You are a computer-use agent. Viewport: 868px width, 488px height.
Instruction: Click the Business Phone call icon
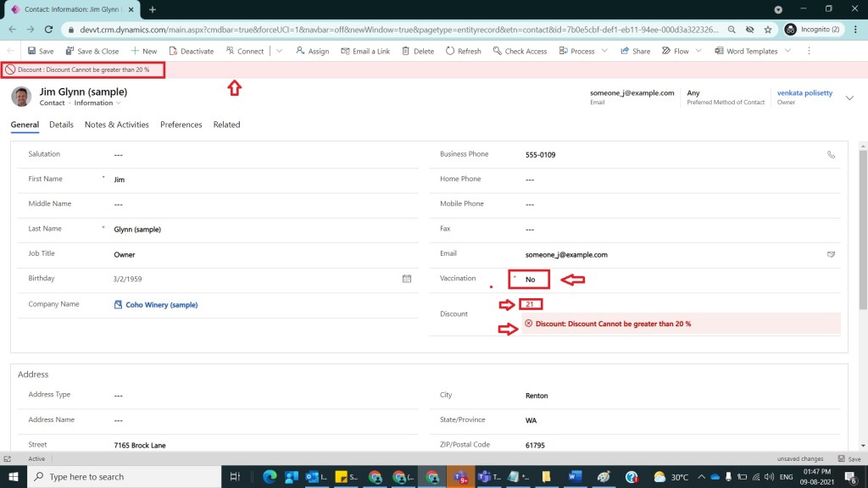pos(832,155)
